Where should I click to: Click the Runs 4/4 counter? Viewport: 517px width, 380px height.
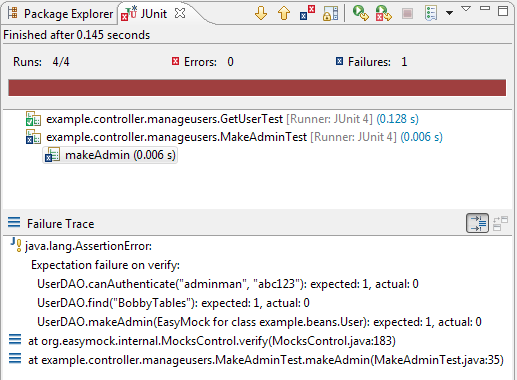click(41, 62)
